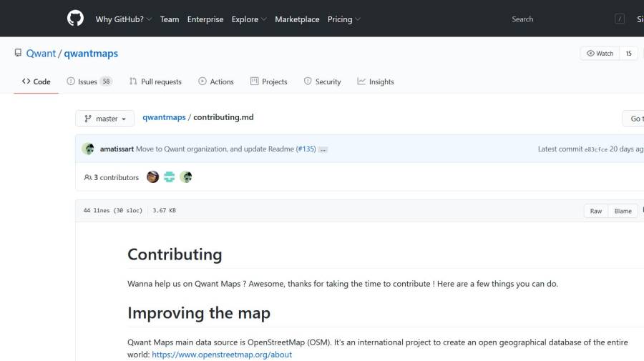Open pull request #135 link
644x361 pixels.
point(306,149)
